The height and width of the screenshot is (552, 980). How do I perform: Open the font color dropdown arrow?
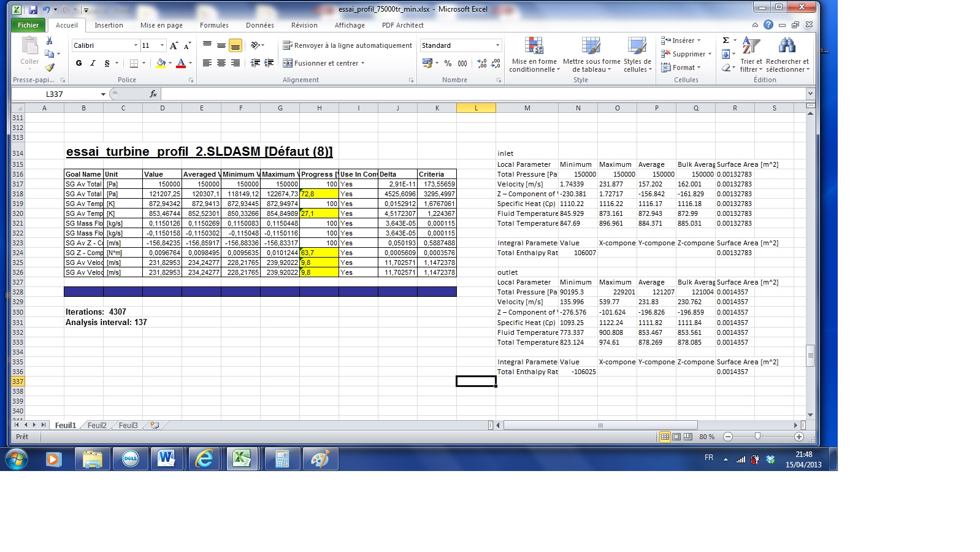tap(190, 63)
